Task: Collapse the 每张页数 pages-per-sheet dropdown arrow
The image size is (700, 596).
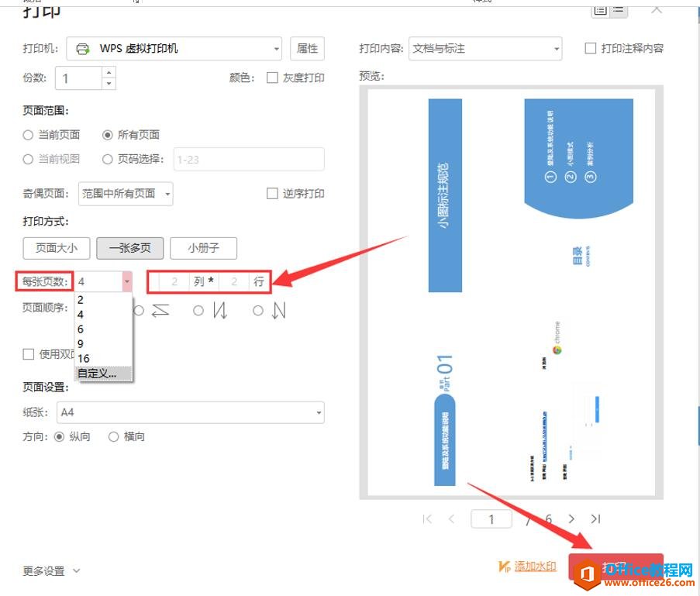Action: point(127,281)
